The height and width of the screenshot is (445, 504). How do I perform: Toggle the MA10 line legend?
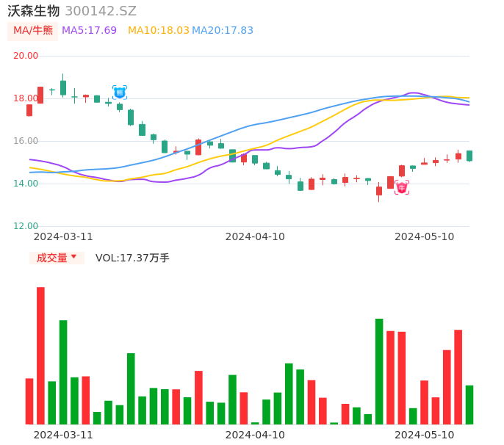click(x=157, y=31)
